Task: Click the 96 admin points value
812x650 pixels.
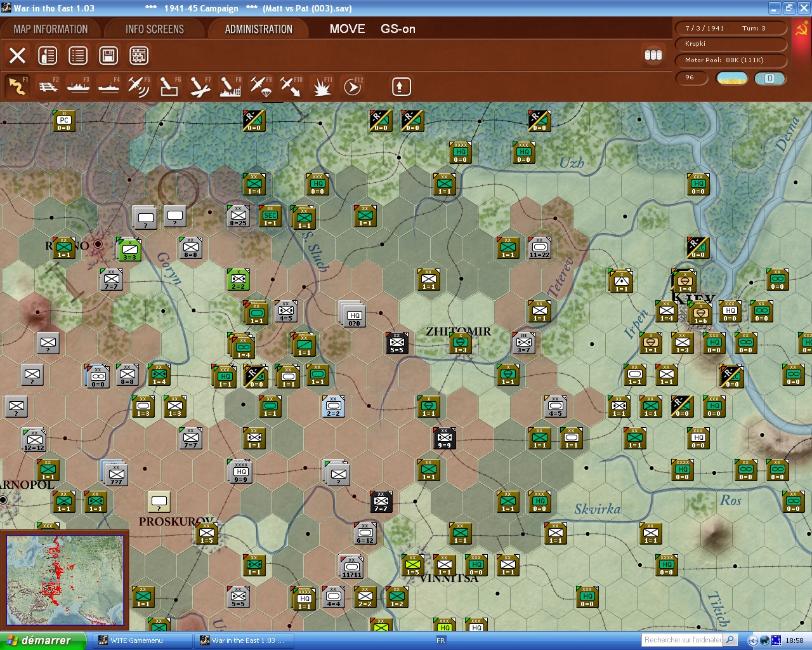Action: tap(691, 77)
